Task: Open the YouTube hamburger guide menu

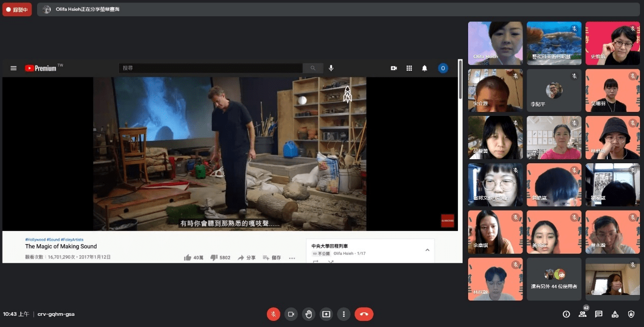Action: coord(14,68)
